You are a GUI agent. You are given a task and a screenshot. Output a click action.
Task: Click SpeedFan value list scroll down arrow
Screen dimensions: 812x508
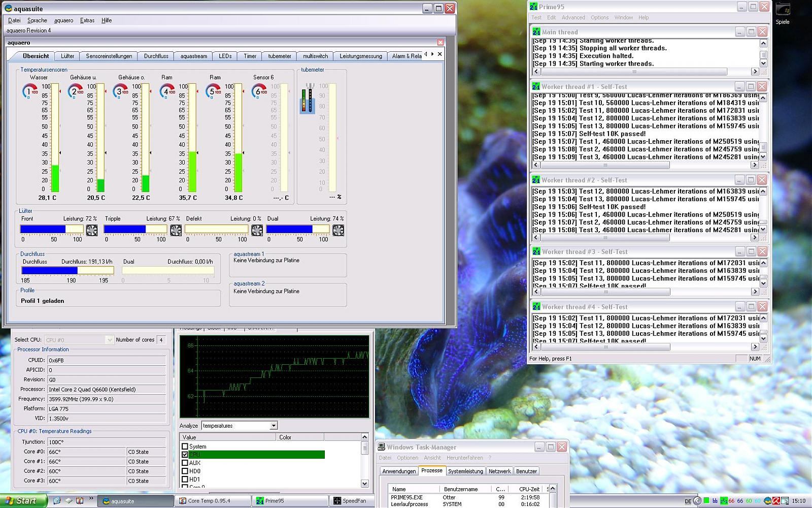[364, 483]
